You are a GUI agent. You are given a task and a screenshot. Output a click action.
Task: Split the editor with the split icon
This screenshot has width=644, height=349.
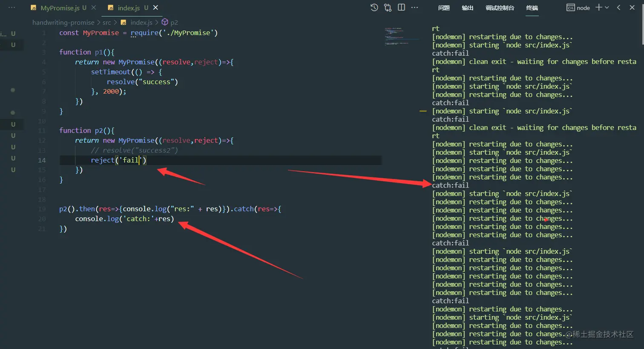[x=401, y=7]
